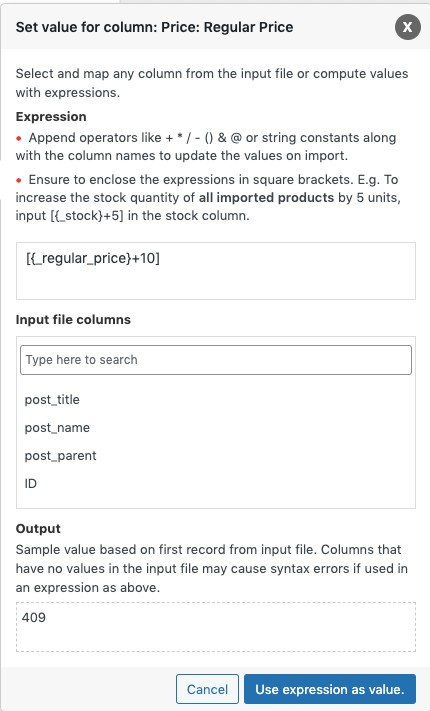Viewport: 430px width, 711px height.
Task: Click the Cancel button
Action: pos(207,689)
